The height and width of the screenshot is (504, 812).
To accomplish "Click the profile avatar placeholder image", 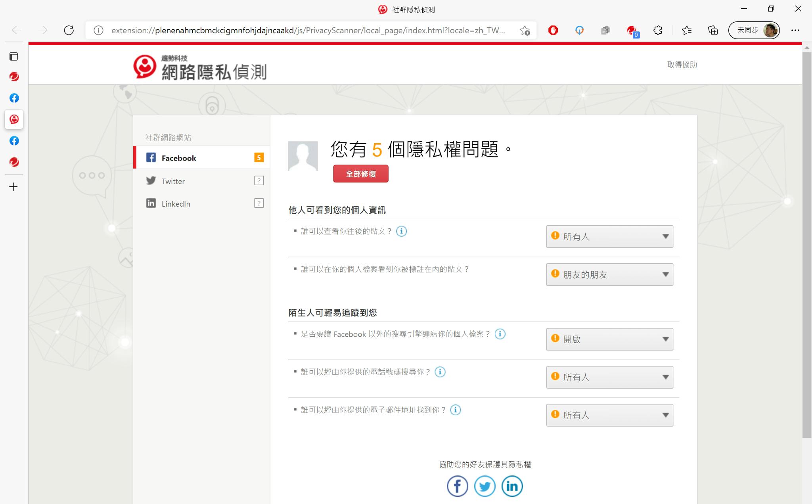I will tap(303, 156).
